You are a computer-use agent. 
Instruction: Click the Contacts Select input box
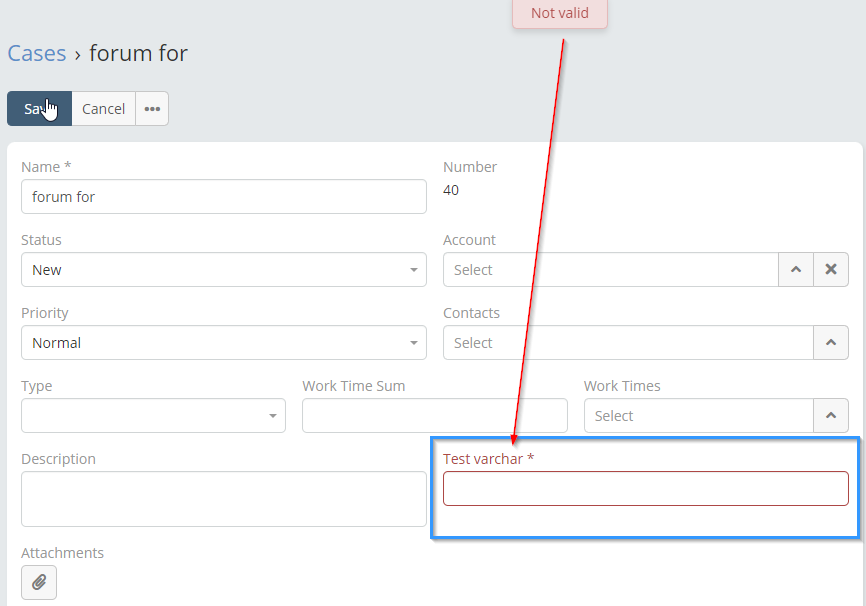point(628,342)
